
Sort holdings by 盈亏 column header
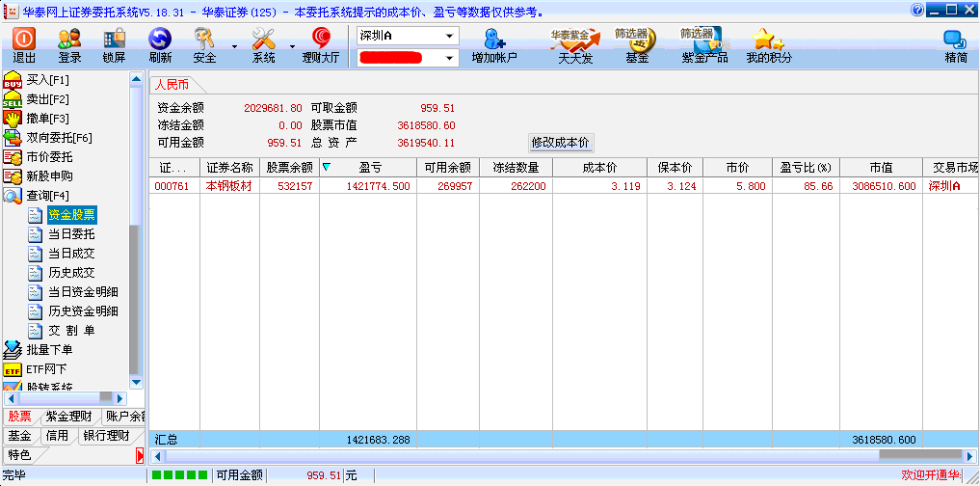(370, 168)
